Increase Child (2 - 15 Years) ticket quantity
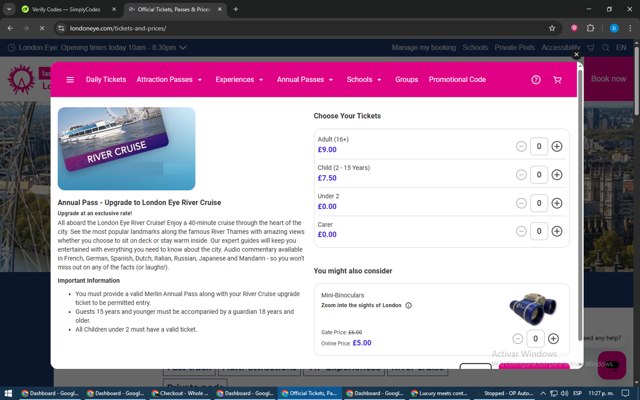640x400 pixels. (557, 175)
